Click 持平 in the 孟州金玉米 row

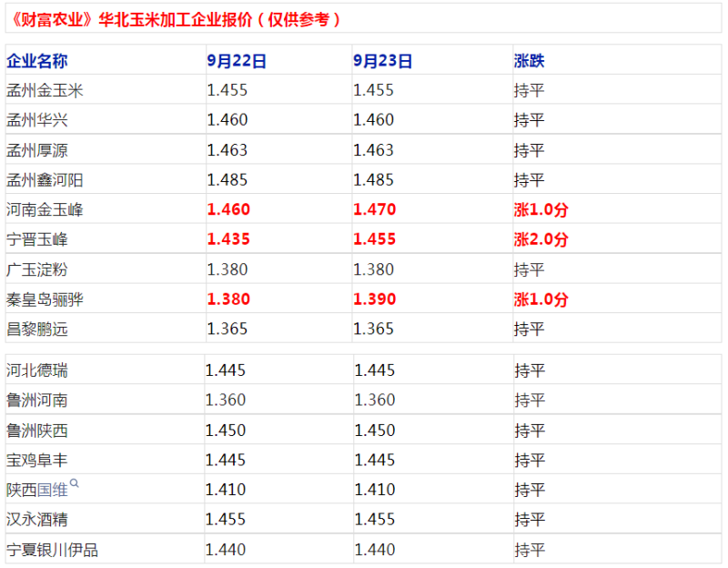(x=530, y=90)
